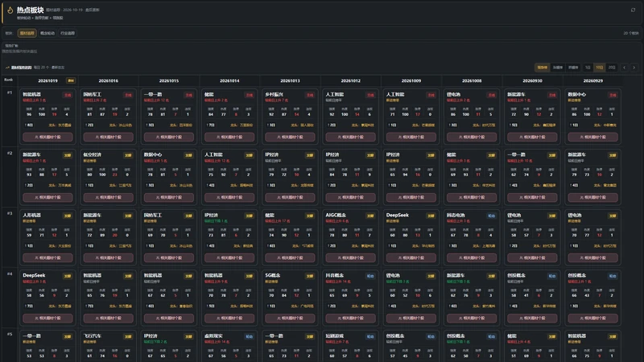Screen dimensions: 644x362
Task: Click the 20261012 date column header
Action: click(351, 81)
